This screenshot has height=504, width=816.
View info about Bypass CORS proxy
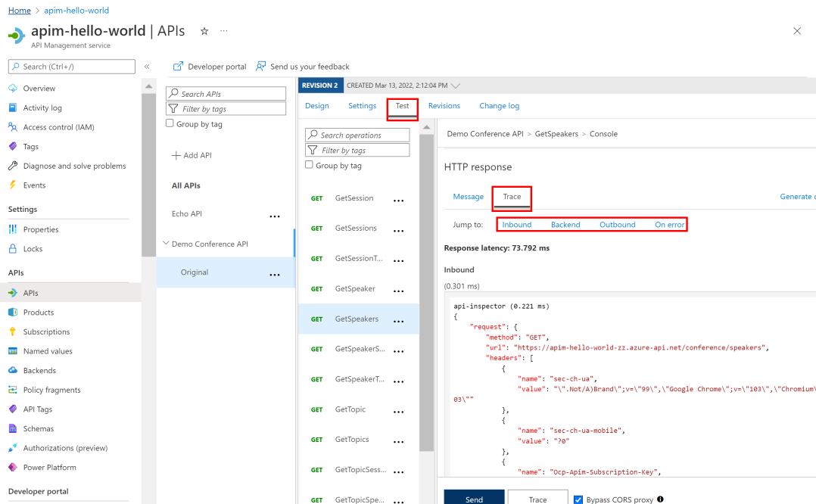[x=660, y=499]
